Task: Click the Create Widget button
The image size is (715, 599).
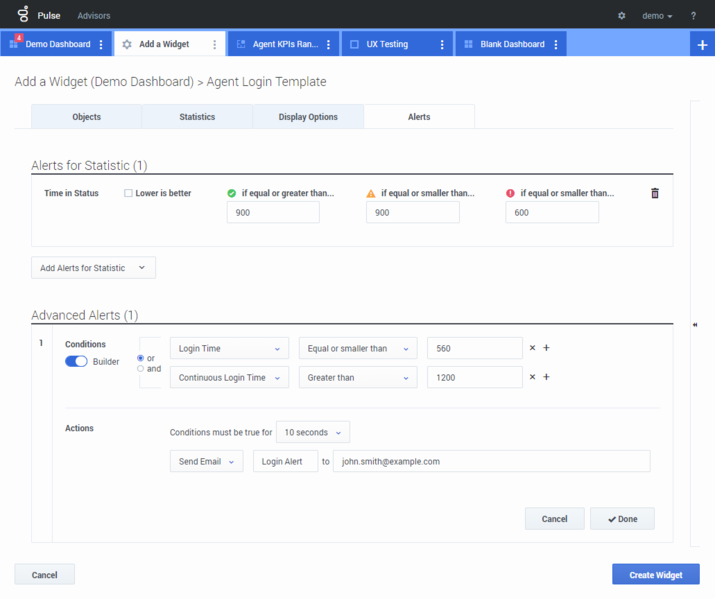Action: (x=655, y=575)
